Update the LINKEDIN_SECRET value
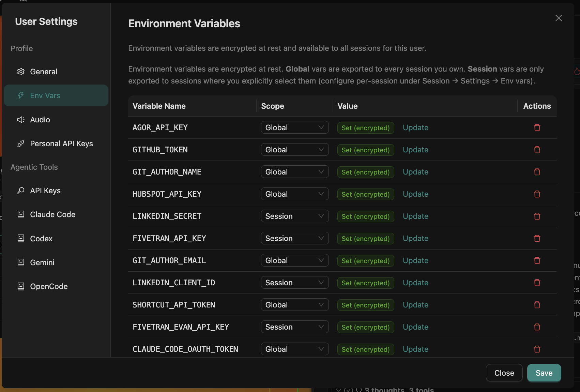The height and width of the screenshot is (392, 580). 415,216
